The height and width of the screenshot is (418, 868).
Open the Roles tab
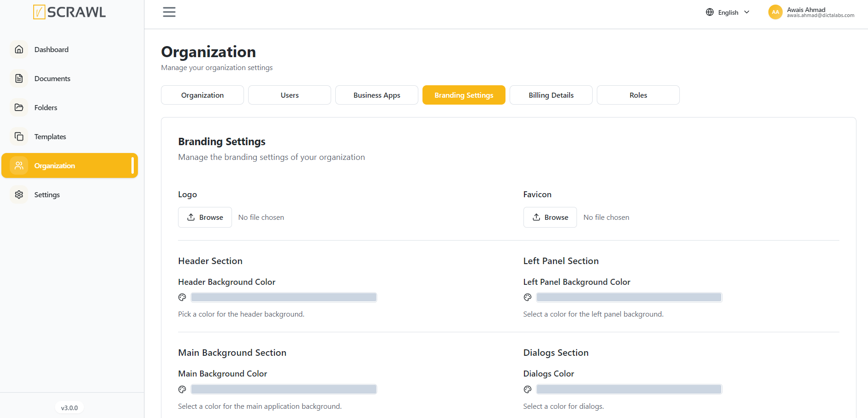(x=638, y=95)
